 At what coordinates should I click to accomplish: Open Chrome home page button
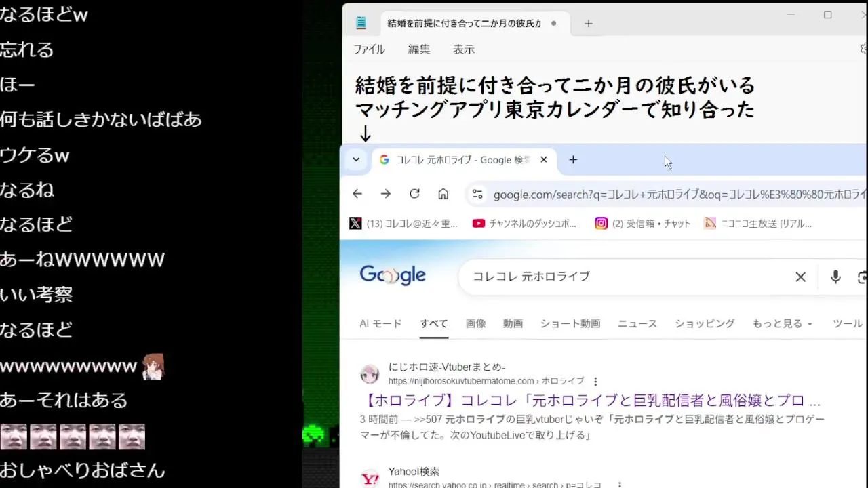tap(443, 194)
